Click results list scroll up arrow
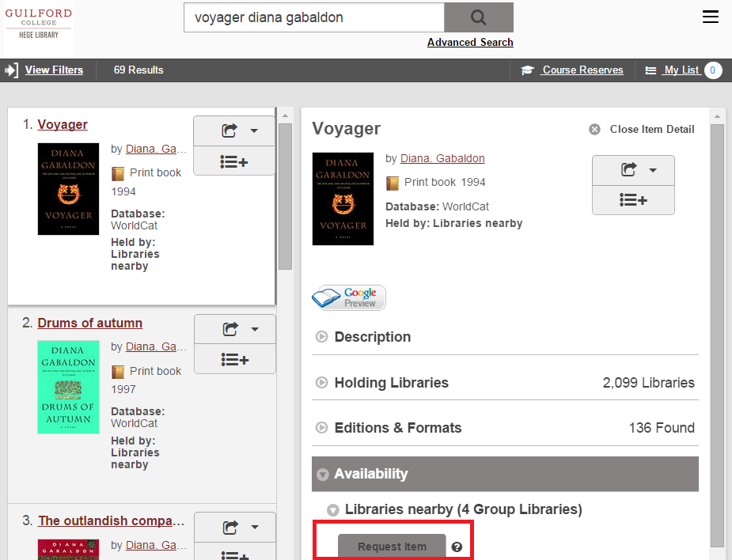The width and height of the screenshot is (732, 560). tap(285, 115)
